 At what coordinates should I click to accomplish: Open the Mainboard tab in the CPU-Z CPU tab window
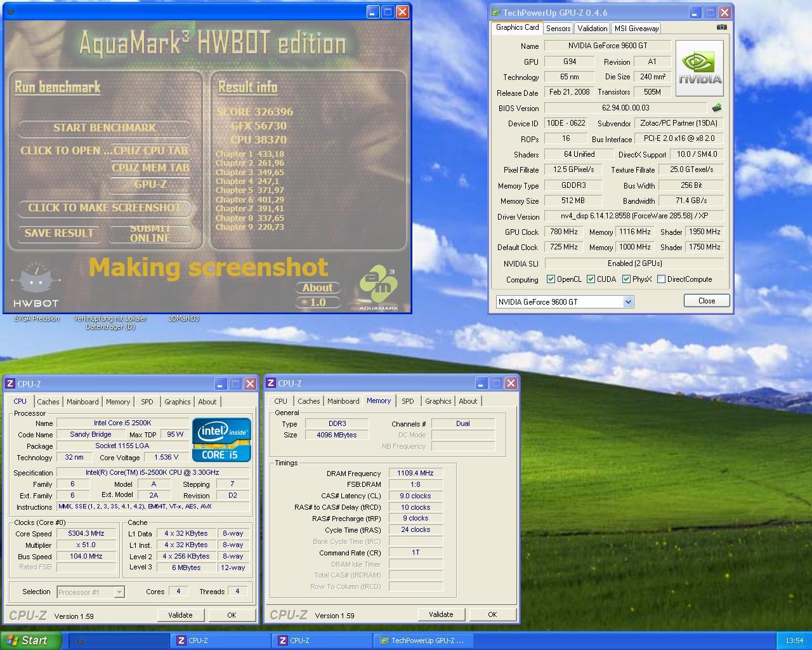[82, 402]
